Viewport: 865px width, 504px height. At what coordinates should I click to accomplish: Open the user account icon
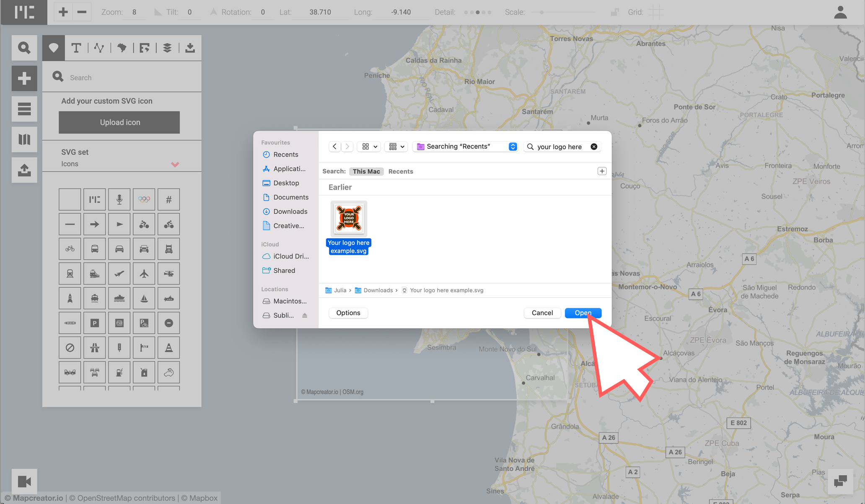tap(840, 12)
